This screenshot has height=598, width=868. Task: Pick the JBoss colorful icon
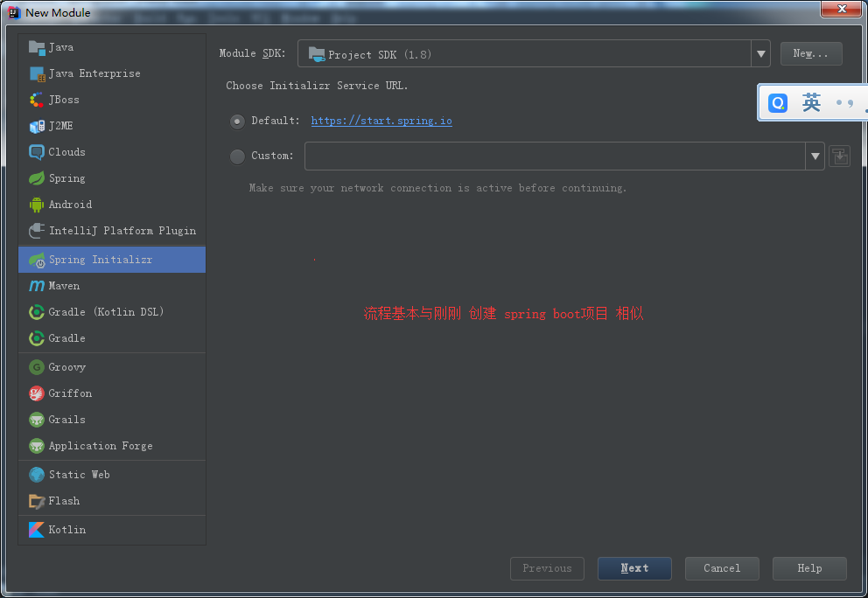point(37,101)
